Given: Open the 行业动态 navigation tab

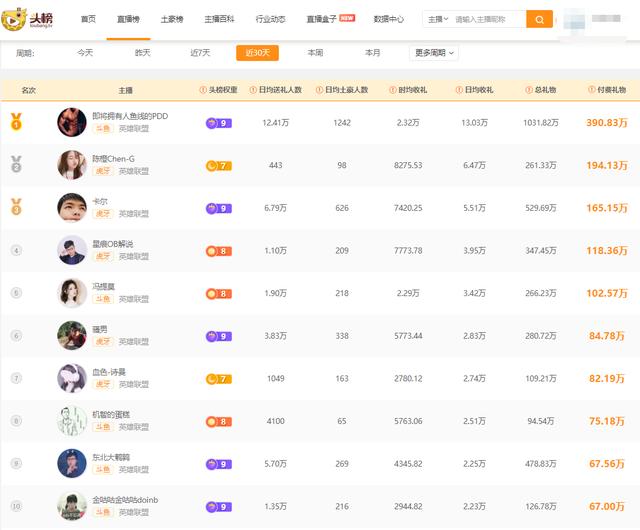Looking at the screenshot, I should (271, 19).
